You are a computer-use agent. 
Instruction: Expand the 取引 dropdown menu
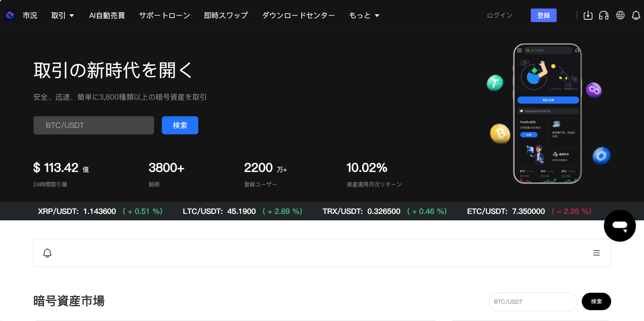pyautogui.click(x=63, y=15)
